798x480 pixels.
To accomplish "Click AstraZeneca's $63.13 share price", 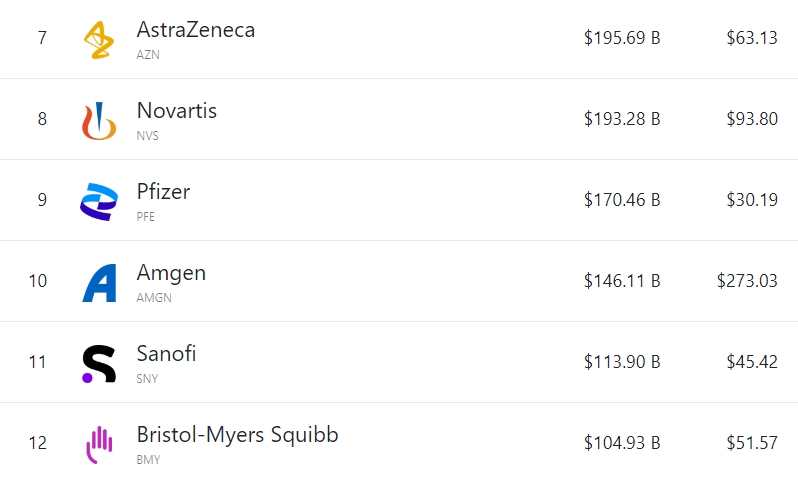I will pos(752,38).
